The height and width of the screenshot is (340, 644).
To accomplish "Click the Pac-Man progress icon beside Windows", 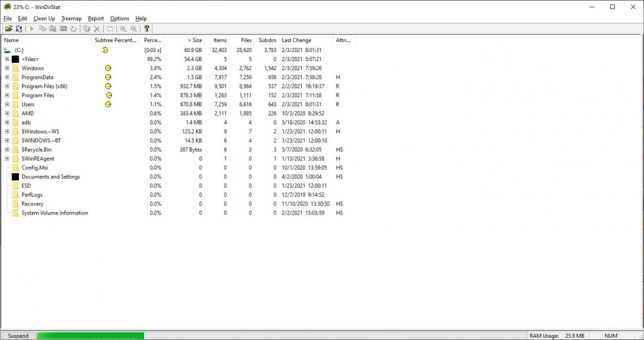I will pos(108,68).
